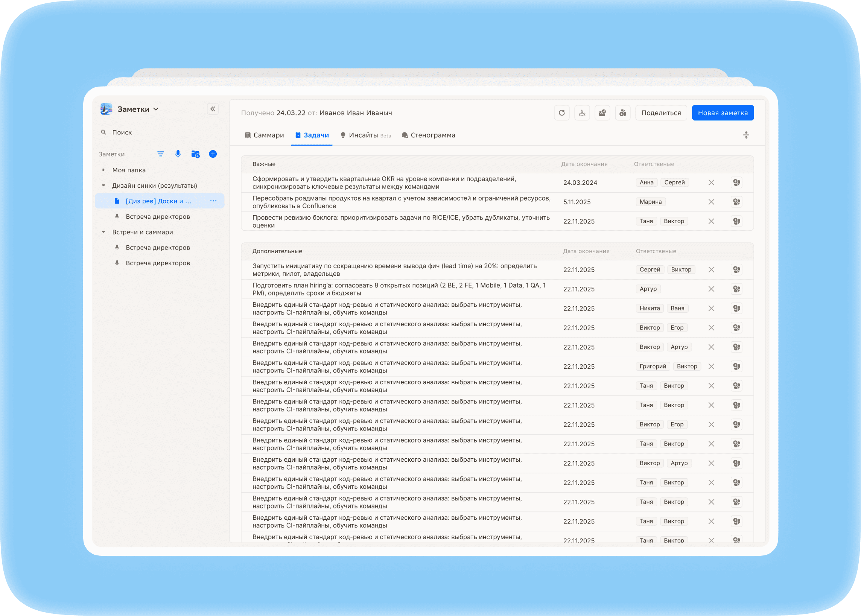Click the header icon left of Поделиться
861x616 pixels.
point(622,113)
